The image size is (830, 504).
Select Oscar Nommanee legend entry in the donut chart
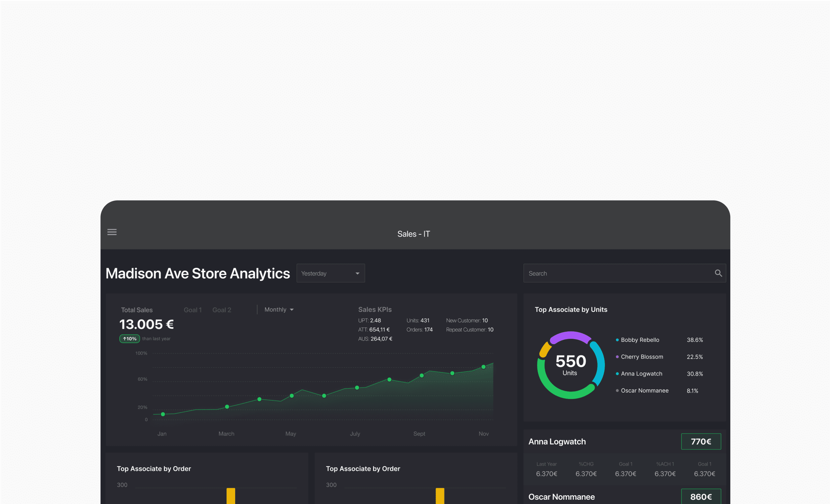642,391
